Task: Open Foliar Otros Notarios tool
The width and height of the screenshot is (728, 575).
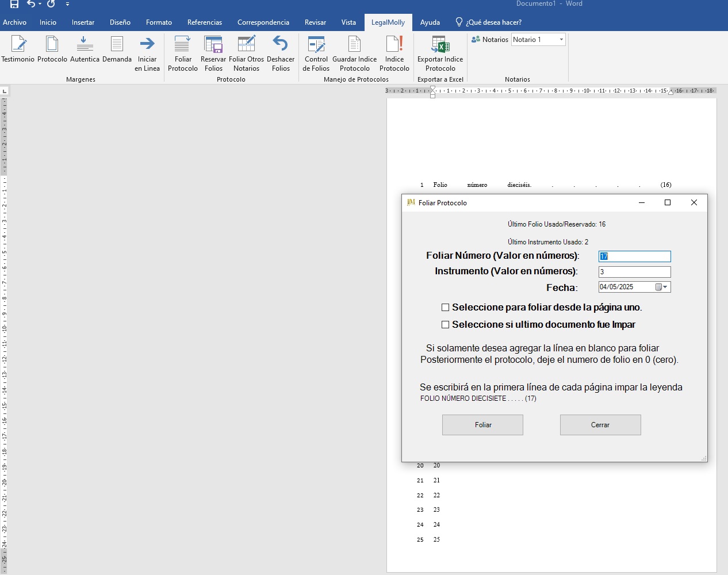Action: pos(246,53)
